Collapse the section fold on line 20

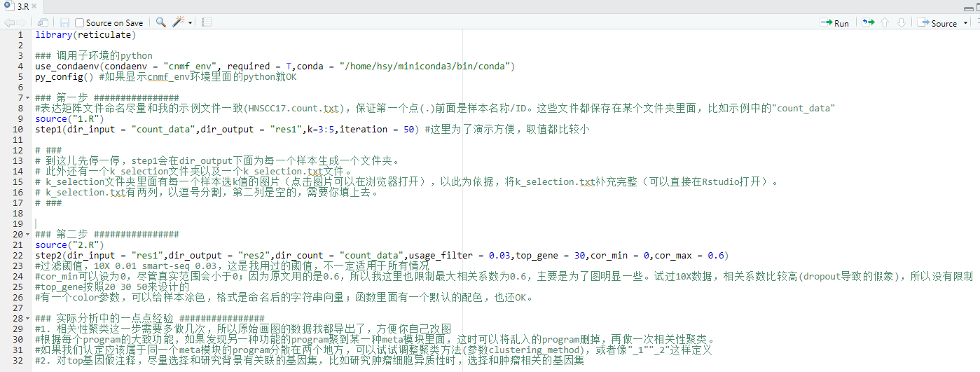click(28, 234)
